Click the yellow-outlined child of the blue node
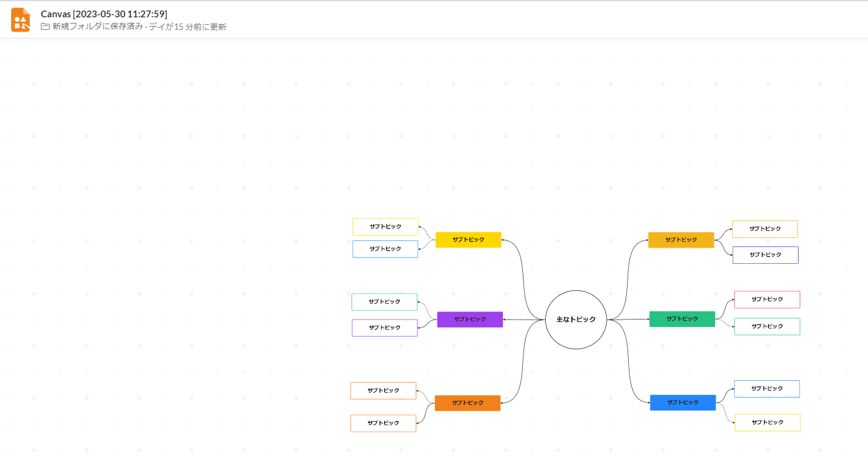 (x=767, y=422)
